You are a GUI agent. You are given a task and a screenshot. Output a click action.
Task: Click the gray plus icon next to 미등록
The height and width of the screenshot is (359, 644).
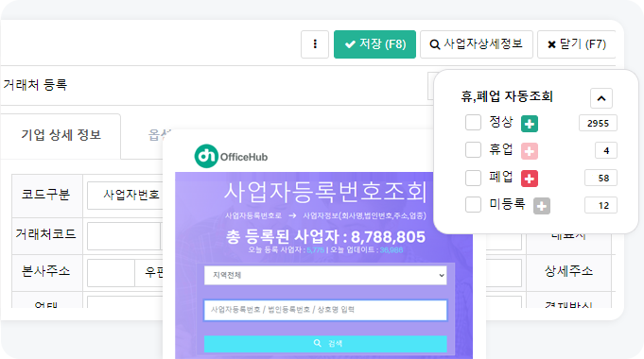(x=542, y=206)
